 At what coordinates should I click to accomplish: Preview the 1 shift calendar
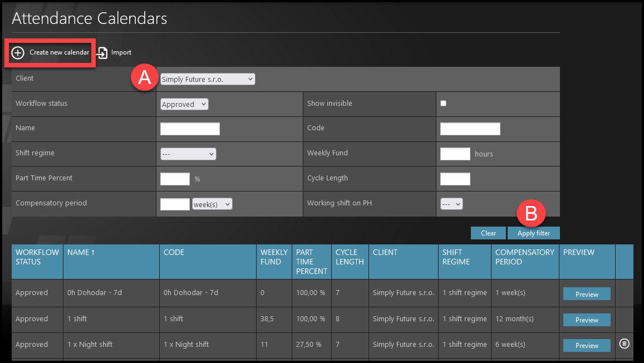point(587,320)
